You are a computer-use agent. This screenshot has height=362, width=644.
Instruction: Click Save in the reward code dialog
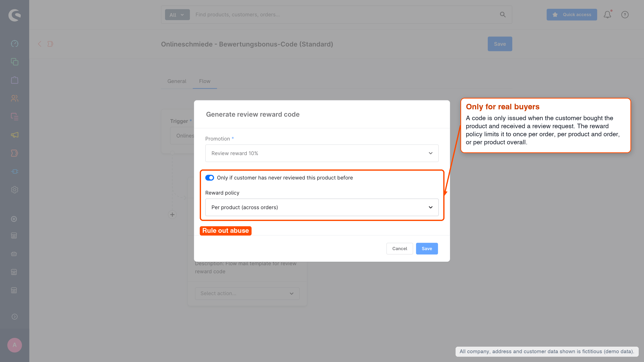(x=427, y=248)
